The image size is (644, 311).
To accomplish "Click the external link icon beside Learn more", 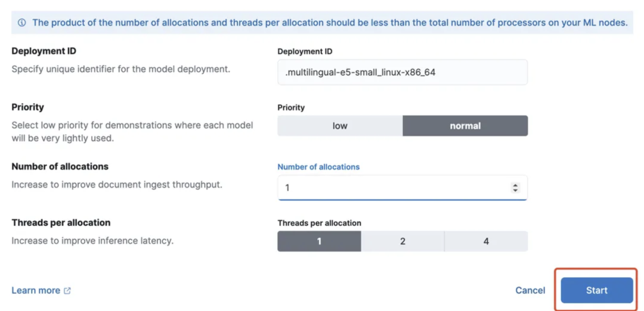I will pyautogui.click(x=67, y=291).
